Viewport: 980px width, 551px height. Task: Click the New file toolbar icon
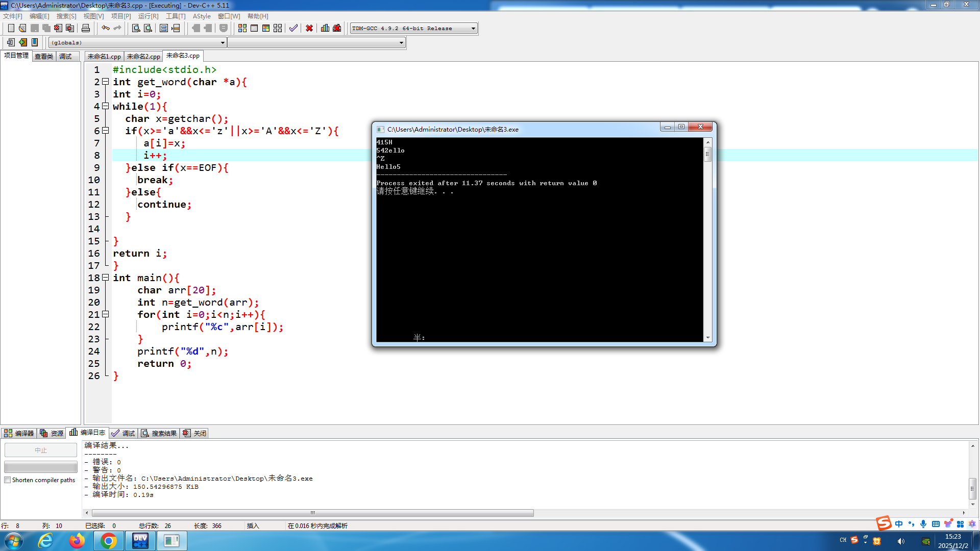[11, 28]
